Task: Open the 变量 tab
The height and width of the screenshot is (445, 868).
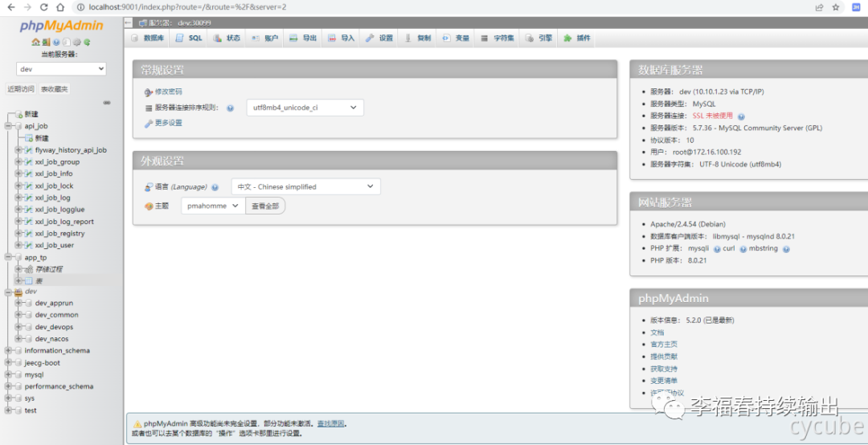Action: pos(455,38)
